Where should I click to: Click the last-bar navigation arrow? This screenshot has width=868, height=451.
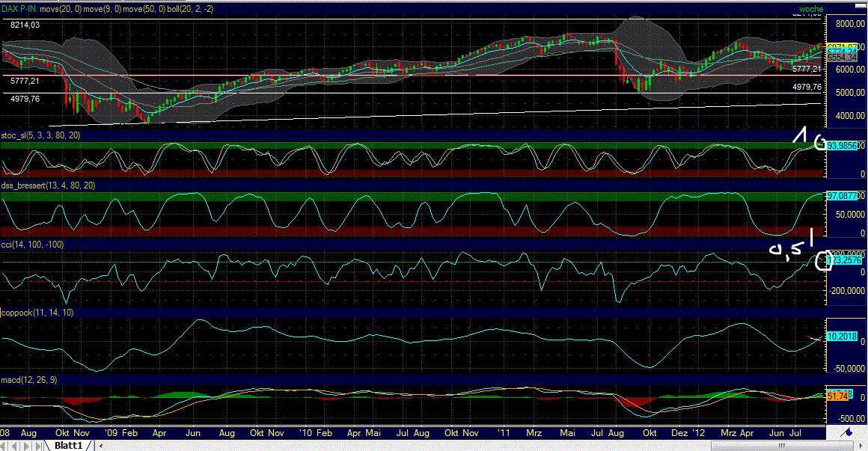38,445
